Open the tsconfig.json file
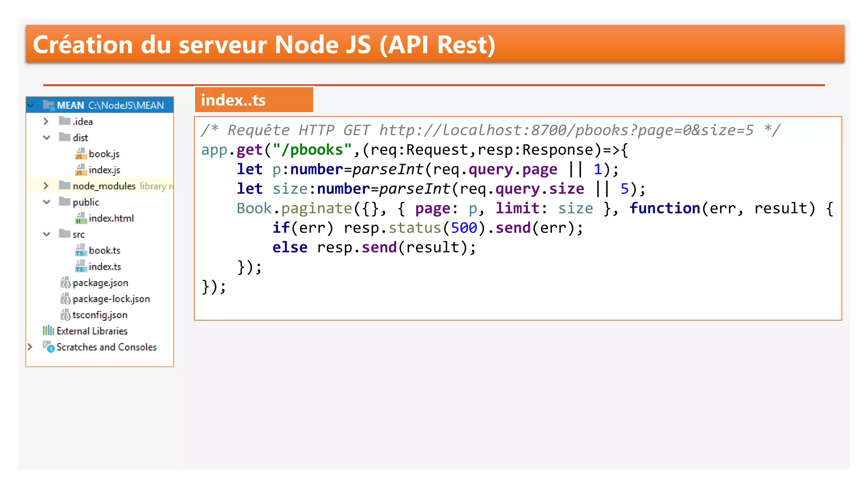868x488 pixels. (x=100, y=315)
